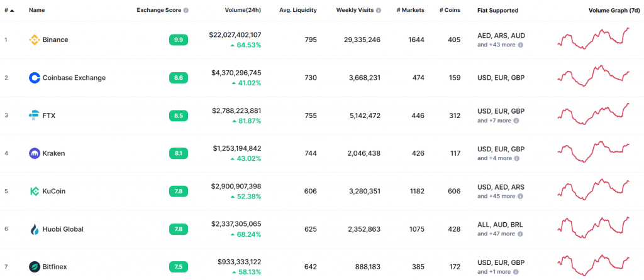This screenshot has height=280, width=644.
Task: Sort table by # Markets header
Action: coord(411,10)
